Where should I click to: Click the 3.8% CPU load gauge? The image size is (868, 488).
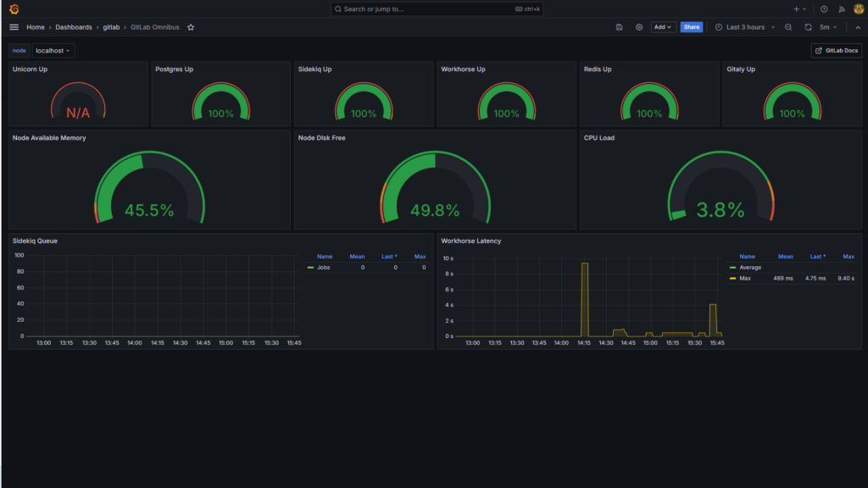coord(721,187)
